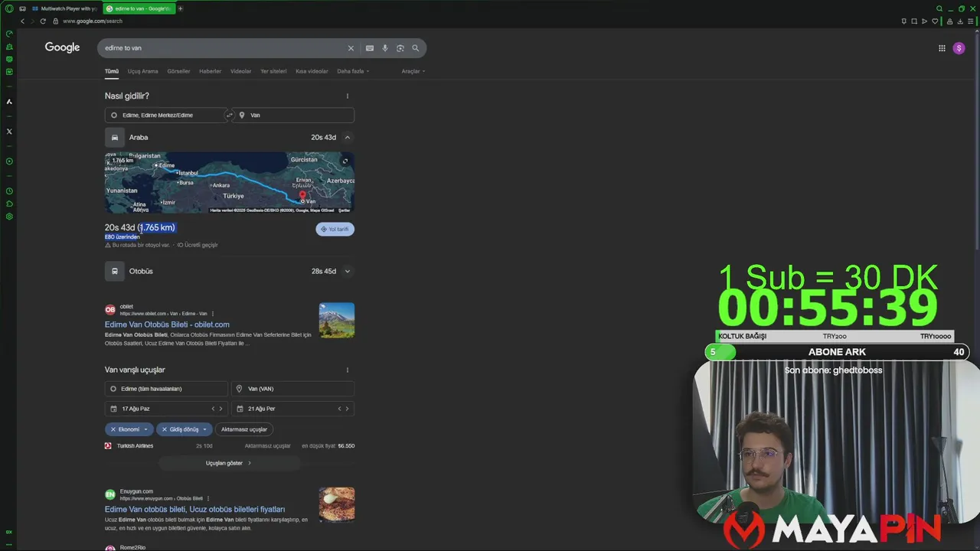Reload the current page

coord(44,21)
